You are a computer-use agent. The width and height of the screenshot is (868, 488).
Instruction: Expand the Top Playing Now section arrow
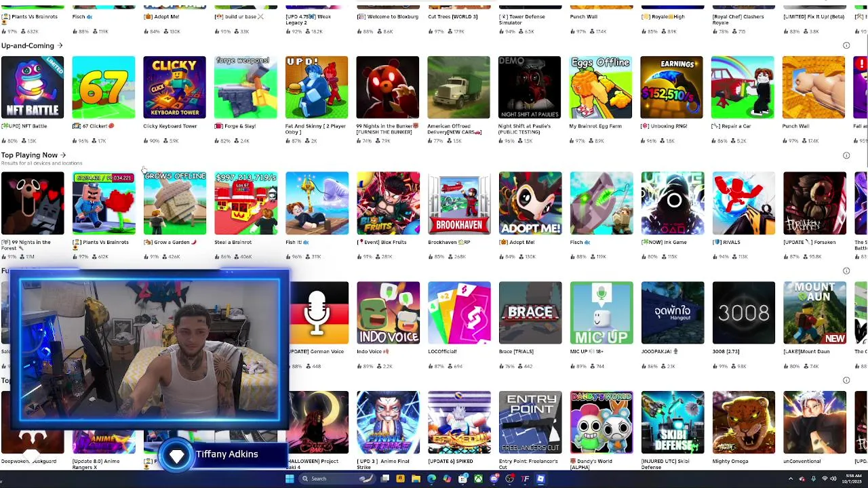(63, 155)
